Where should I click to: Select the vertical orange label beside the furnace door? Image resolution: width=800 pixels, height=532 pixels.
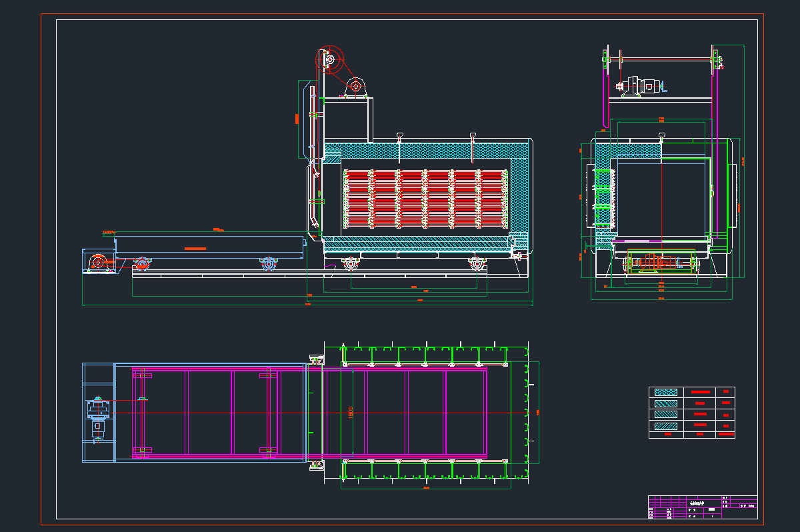[x=297, y=119]
